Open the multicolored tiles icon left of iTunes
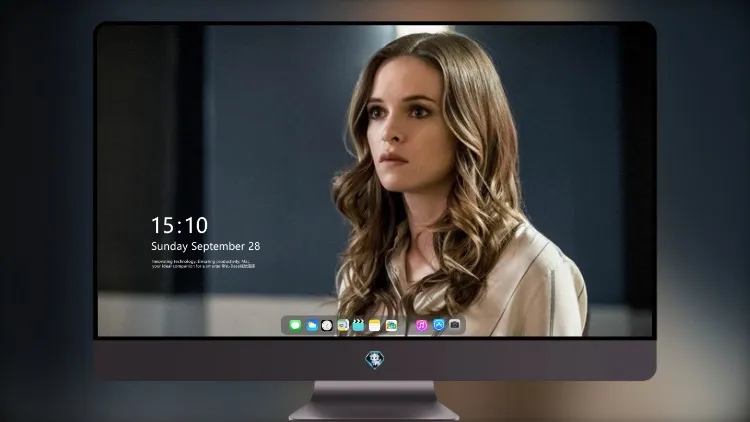 point(391,326)
